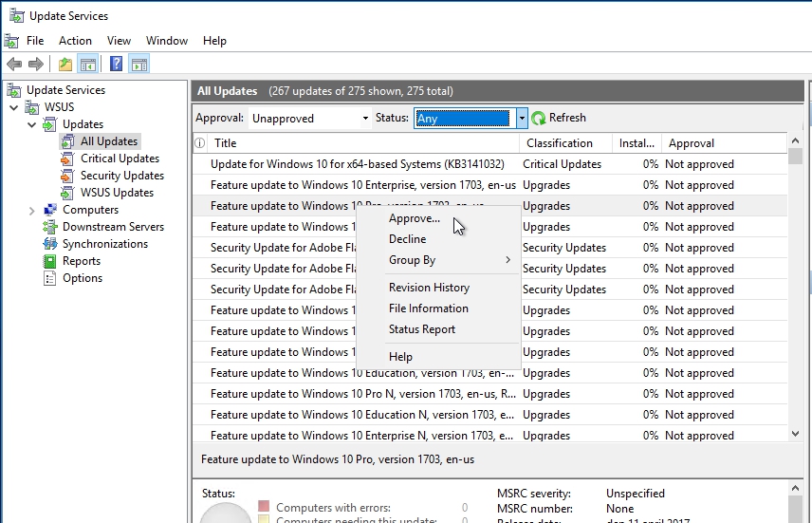This screenshot has height=523, width=812.
Task: Open the Reports node icon
Action: [x=50, y=261]
